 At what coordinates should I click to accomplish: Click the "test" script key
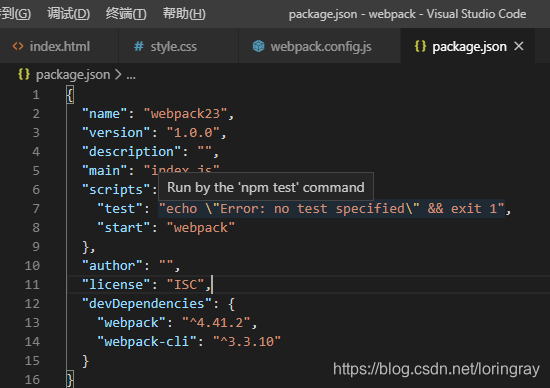[120, 209]
